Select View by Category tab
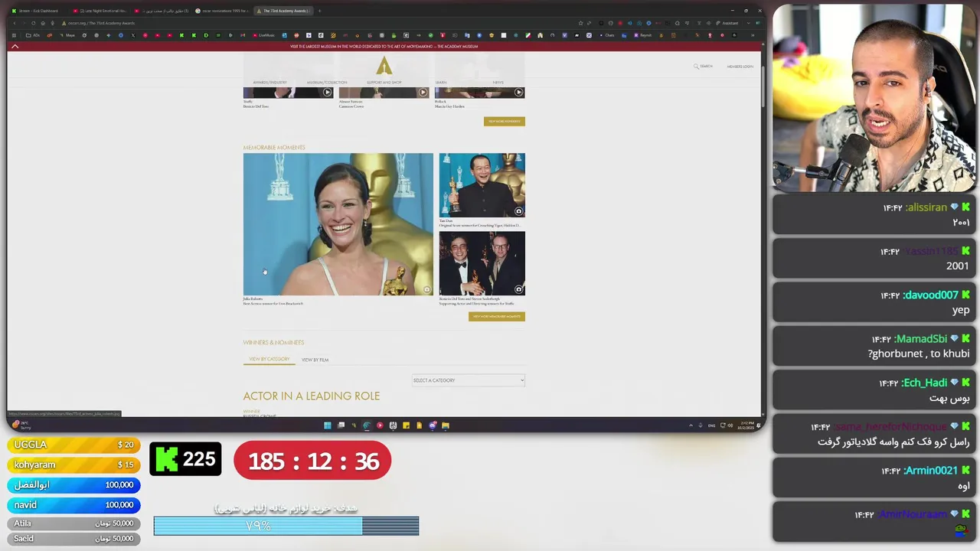This screenshot has height=551, width=980. (269, 359)
